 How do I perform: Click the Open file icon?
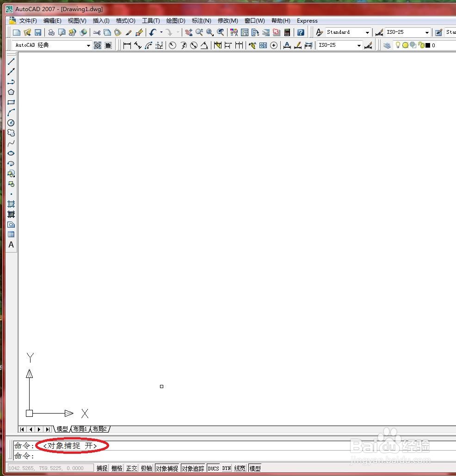(x=27, y=32)
